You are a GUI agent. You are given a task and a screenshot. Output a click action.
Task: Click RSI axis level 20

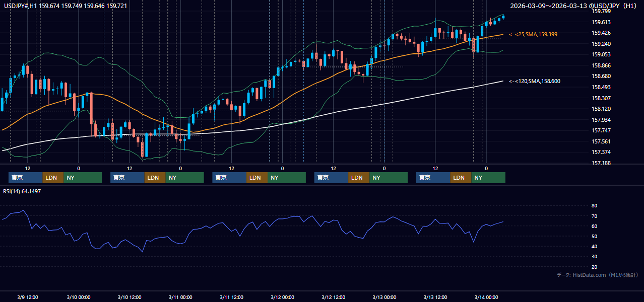point(594,267)
